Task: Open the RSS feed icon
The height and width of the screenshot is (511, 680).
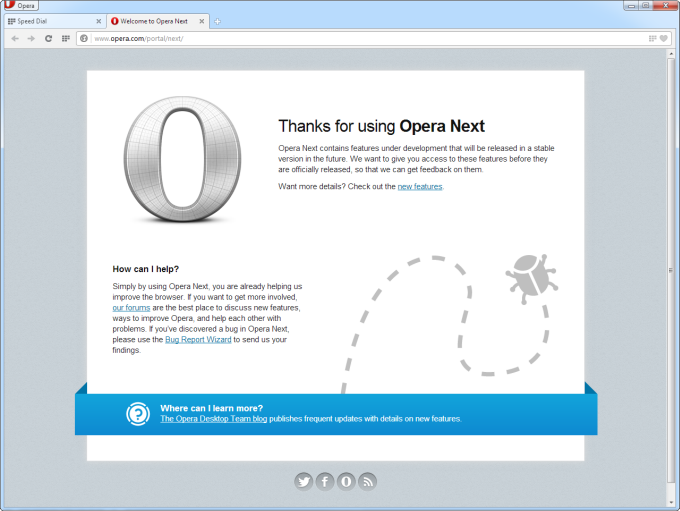Action: point(367,482)
